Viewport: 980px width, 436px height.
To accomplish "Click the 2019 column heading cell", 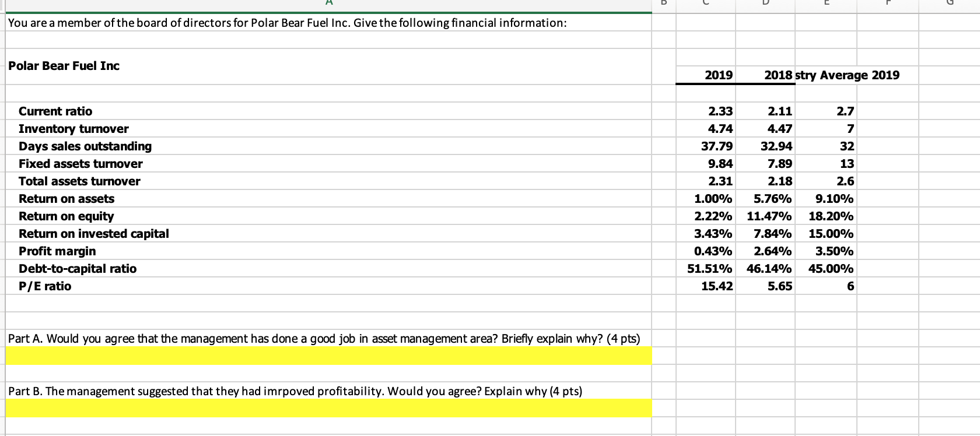I will click(x=706, y=75).
